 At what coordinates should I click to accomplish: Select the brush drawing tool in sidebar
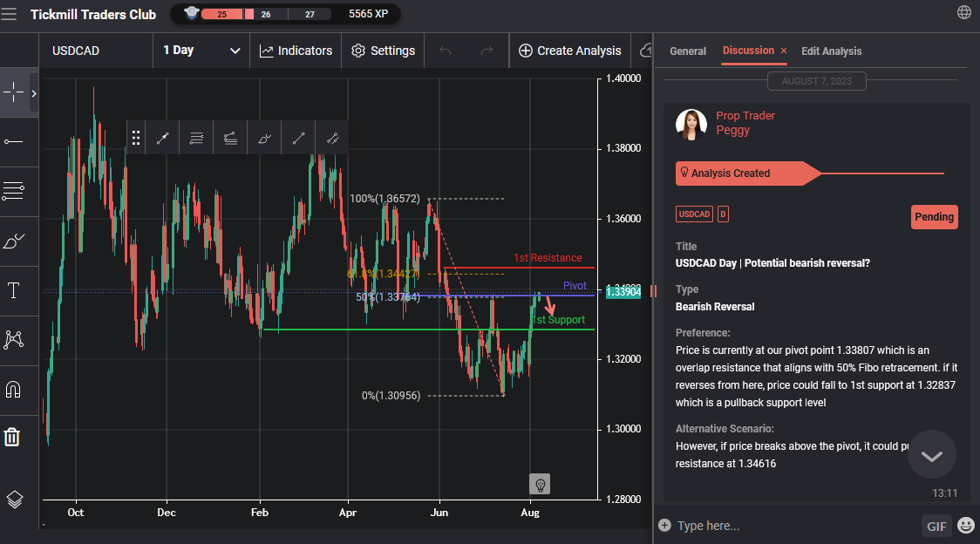coord(13,241)
